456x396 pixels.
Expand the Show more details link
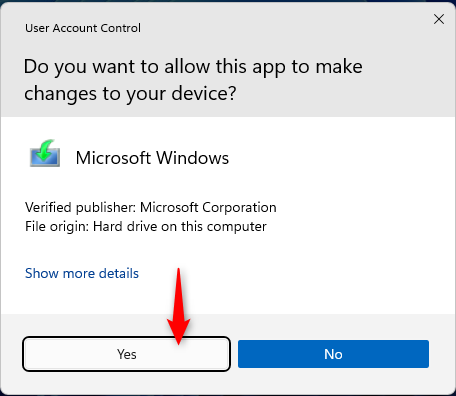(x=82, y=273)
